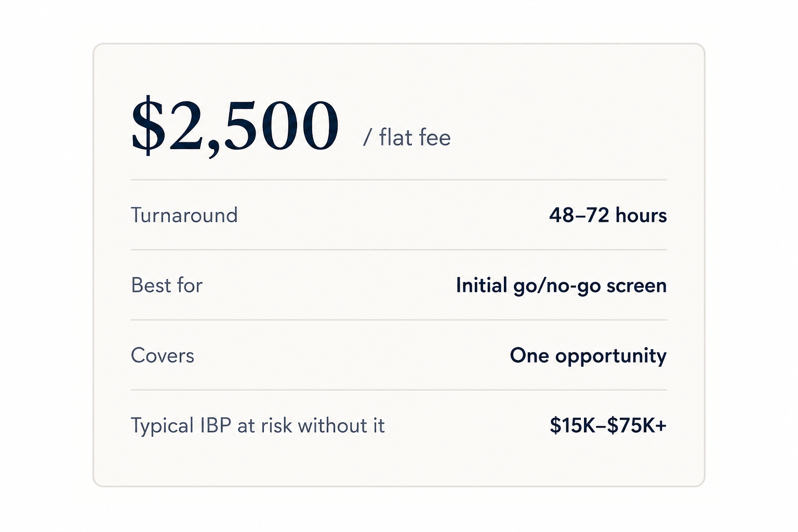Click 'Typical IBP at risk without it' label

258,426
